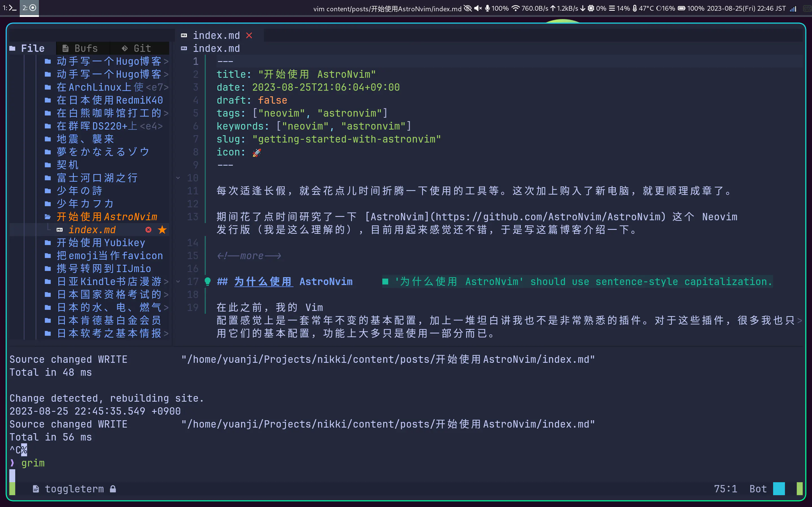
Task: Click the wifi network status icon
Action: (515, 8)
